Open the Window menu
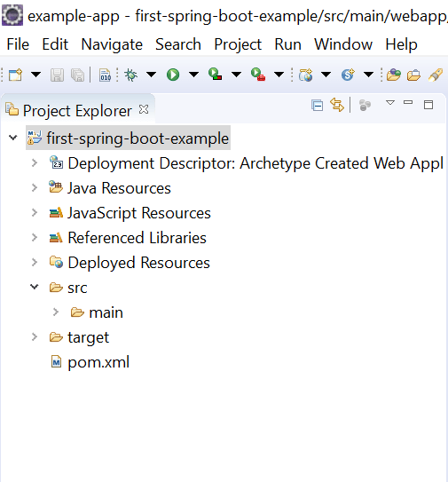Viewport: 448px width, 482px height. coord(343,44)
